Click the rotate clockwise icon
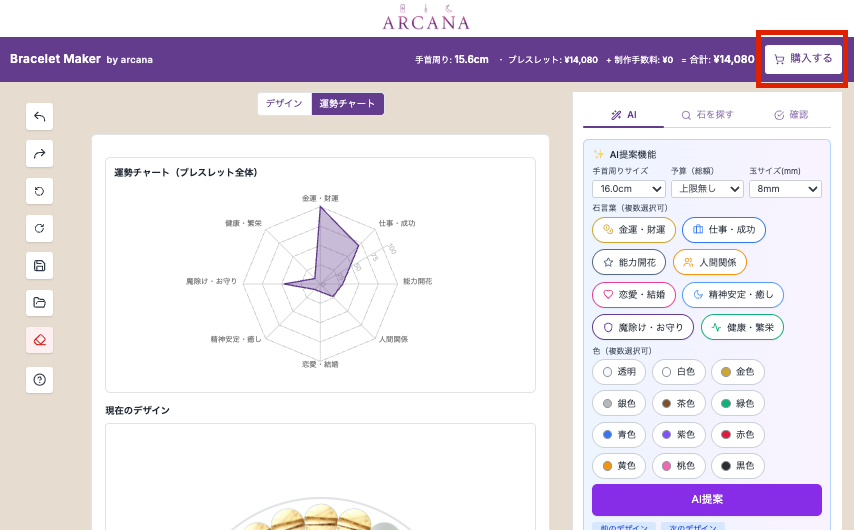 coord(40,229)
